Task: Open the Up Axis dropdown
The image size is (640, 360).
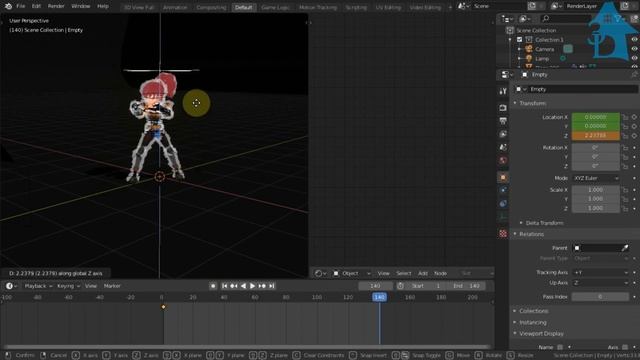Action: pyautogui.click(x=600, y=282)
